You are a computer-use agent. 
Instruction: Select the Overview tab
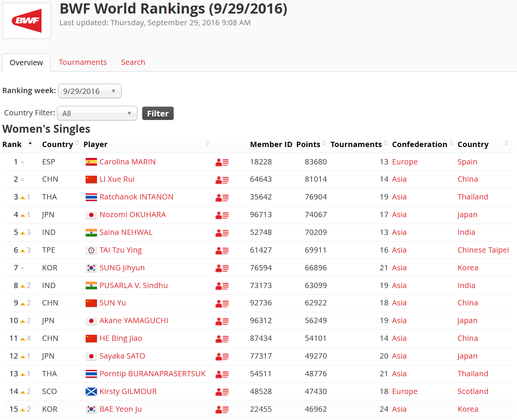click(x=26, y=63)
